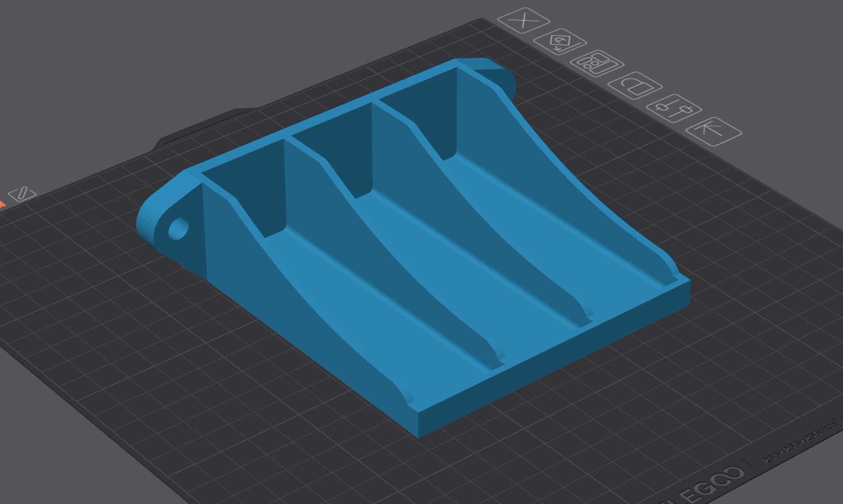Arrange objects on this plate

pyautogui.click(x=597, y=63)
